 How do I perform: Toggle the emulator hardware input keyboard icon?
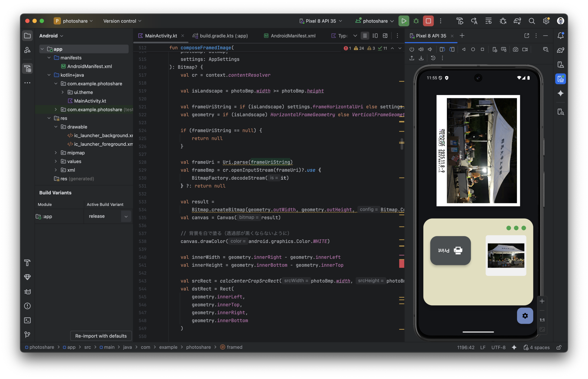pos(504,50)
